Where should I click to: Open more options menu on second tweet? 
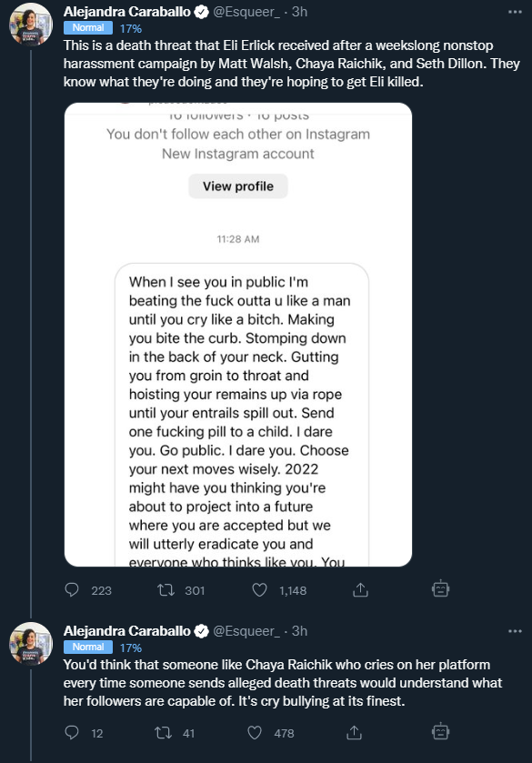point(515,631)
